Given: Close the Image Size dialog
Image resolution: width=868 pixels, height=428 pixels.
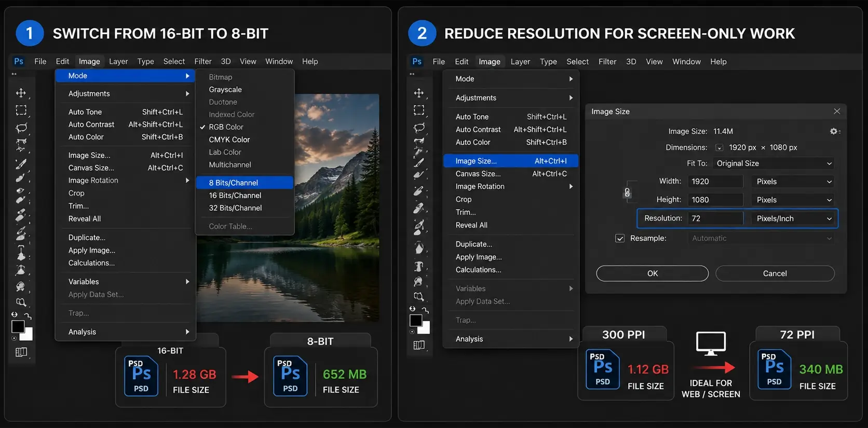Looking at the screenshot, I should pos(837,112).
